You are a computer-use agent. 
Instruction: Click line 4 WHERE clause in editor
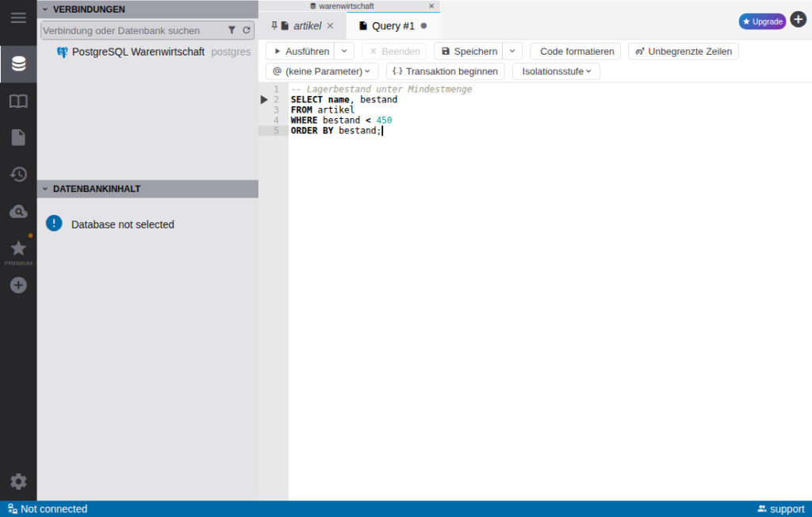341,121
